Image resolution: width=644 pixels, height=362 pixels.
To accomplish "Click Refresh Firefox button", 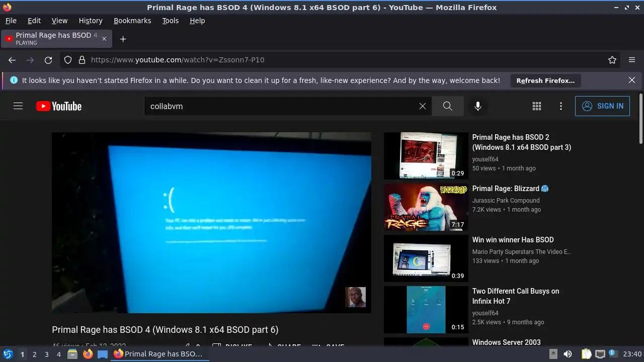I will pyautogui.click(x=545, y=80).
